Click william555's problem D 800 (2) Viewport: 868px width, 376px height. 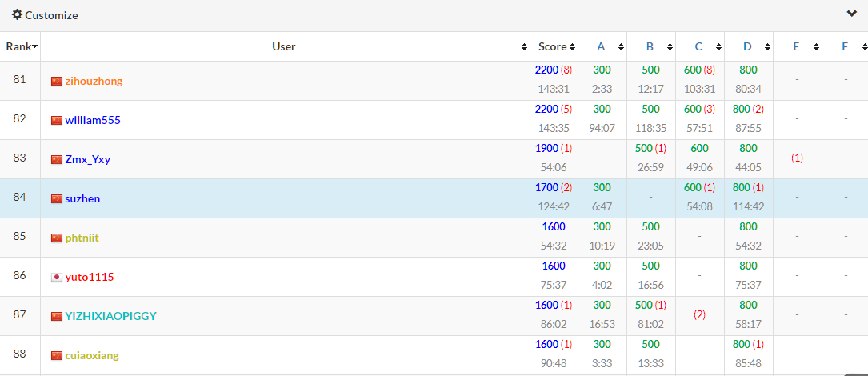[748, 109]
